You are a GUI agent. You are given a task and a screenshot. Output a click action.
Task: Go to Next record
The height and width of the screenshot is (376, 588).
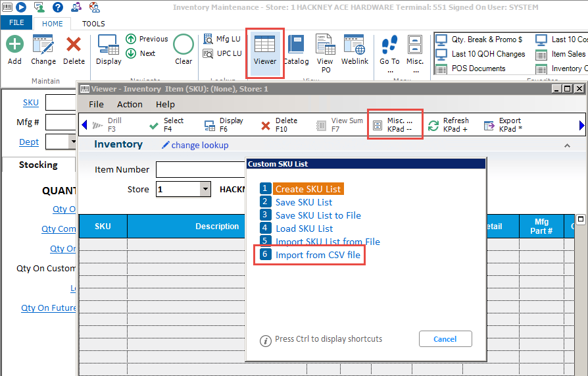pyautogui.click(x=141, y=53)
